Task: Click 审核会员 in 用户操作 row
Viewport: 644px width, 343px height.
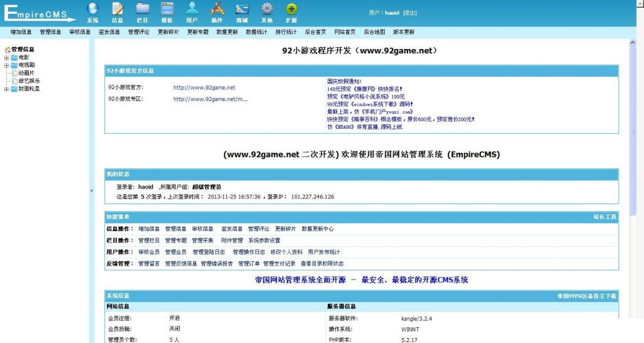Action: 148,252
